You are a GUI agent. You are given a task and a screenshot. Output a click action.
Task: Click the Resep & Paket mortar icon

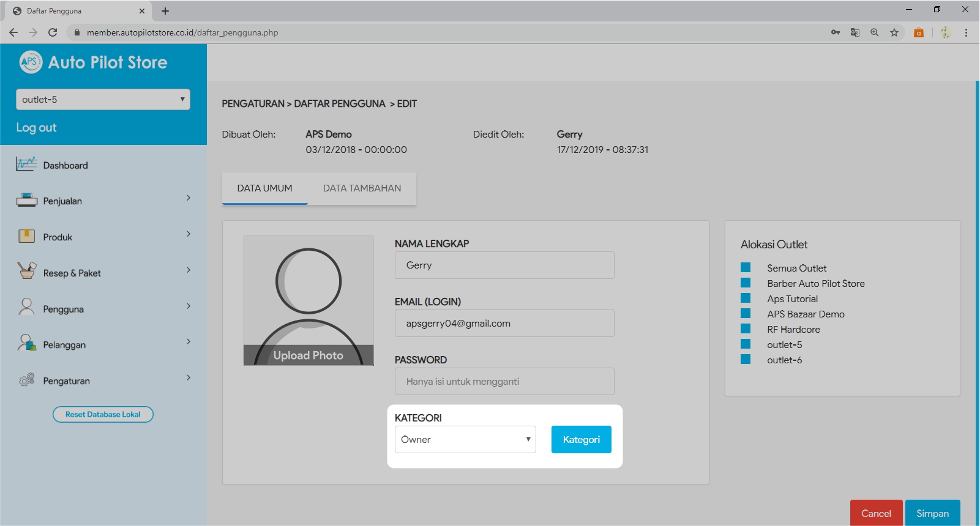26,271
